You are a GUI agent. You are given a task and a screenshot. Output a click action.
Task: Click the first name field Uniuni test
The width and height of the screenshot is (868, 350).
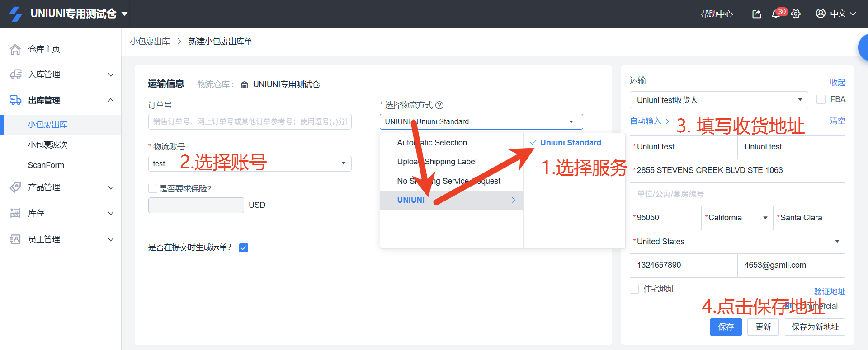pyautogui.click(x=684, y=147)
